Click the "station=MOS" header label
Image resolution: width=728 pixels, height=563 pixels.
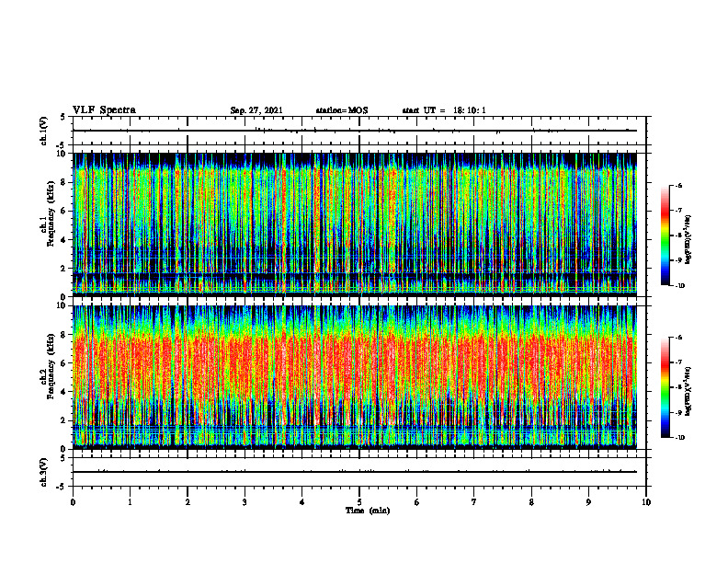342,110
